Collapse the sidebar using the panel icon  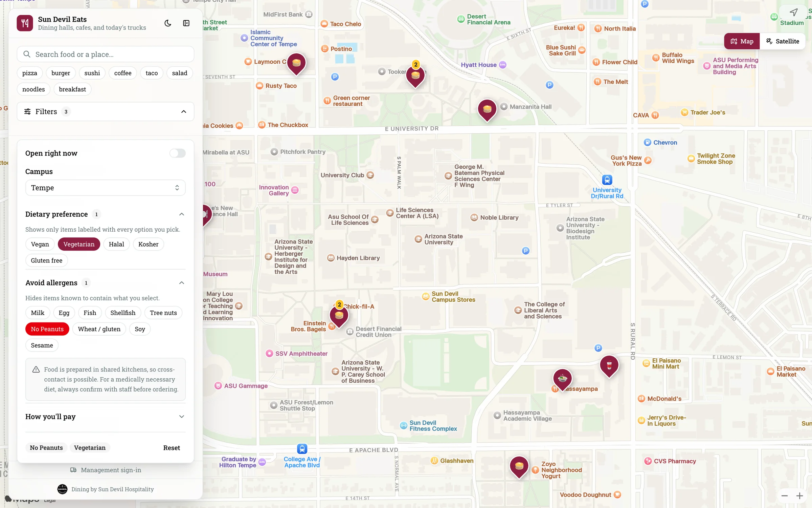point(186,23)
